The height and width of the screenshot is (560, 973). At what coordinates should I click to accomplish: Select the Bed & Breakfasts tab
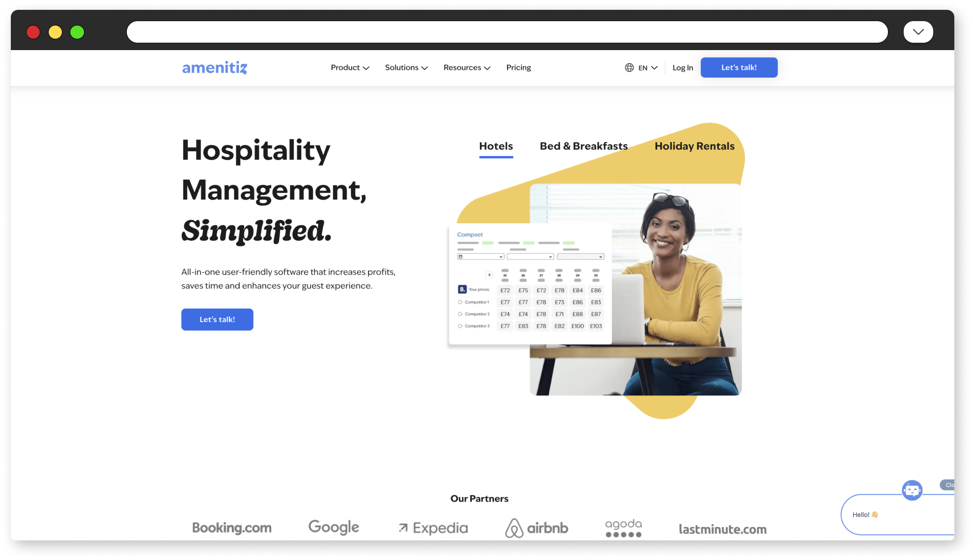coord(583,146)
